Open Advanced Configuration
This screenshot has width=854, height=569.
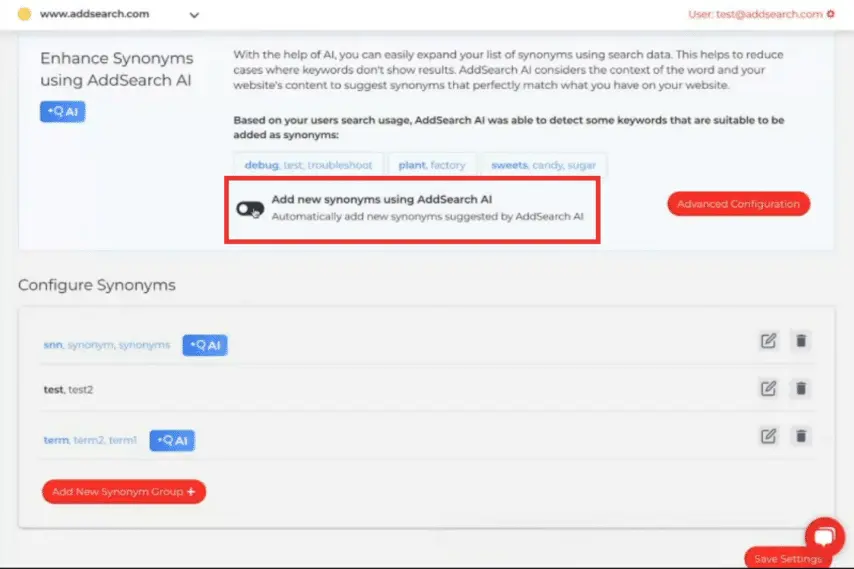coord(738,204)
